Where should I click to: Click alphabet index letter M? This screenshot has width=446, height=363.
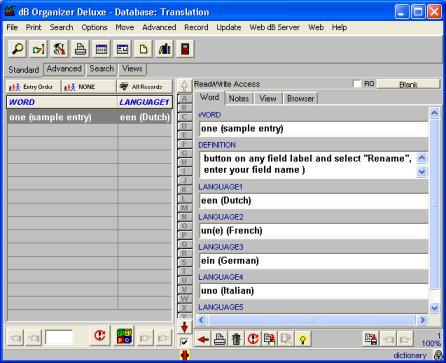tap(184, 208)
